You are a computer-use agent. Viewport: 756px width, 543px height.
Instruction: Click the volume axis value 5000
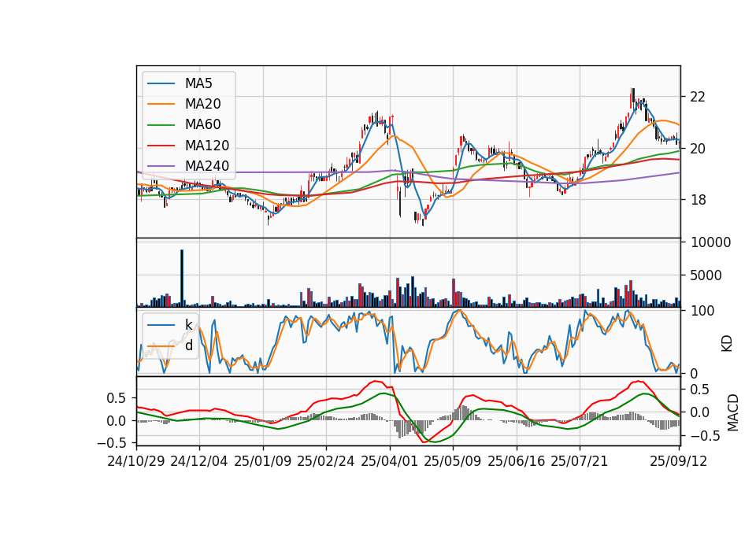(x=706, y=275)
